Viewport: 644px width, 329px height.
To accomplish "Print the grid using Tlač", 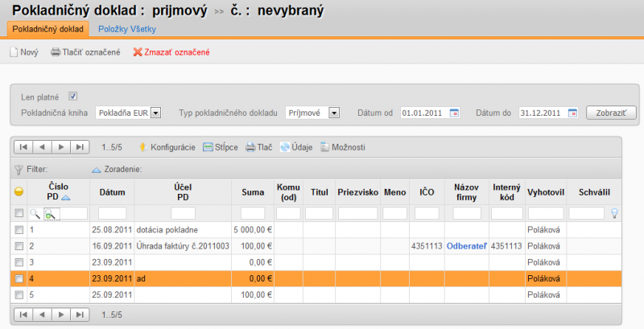I will point(259,147).
